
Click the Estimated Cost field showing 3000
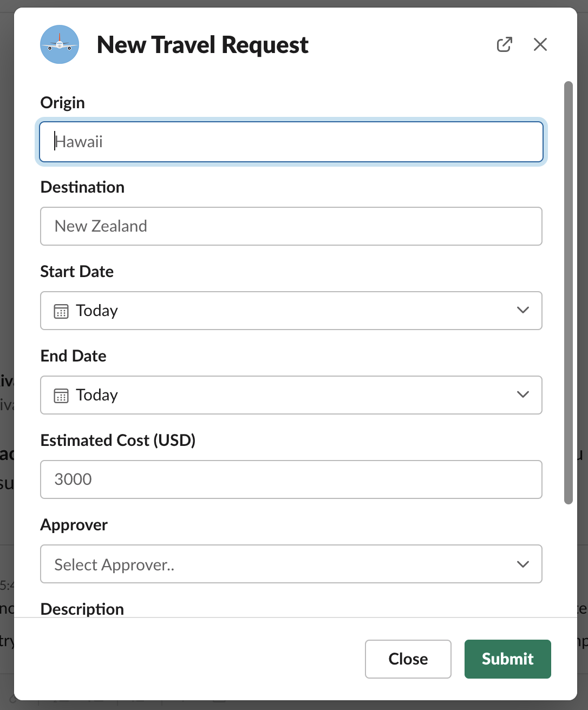coord(291,479)
